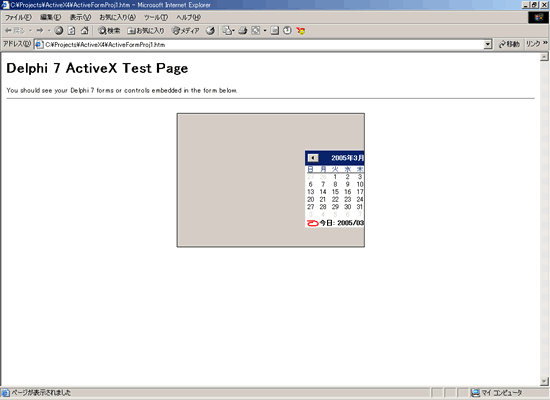Select day 30 in the calendar
The image size is (550, 400).
point(348,207)
